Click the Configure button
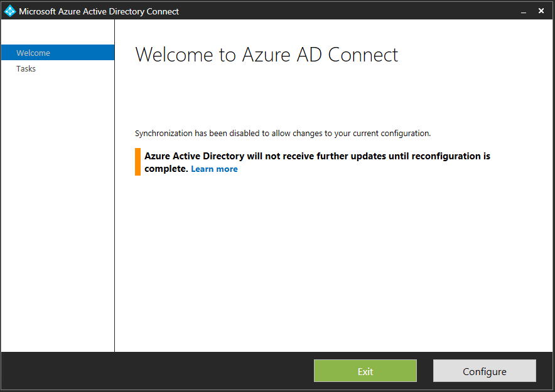 [484, 371]
